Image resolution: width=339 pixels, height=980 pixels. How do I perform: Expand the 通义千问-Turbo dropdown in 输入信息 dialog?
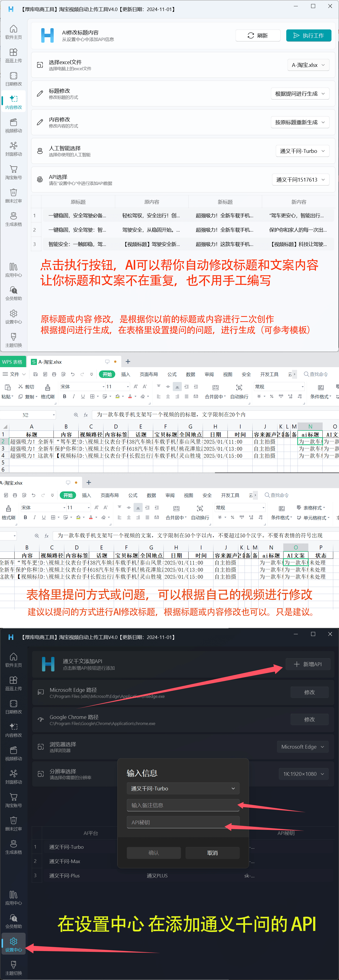click(x=183, y=789)
